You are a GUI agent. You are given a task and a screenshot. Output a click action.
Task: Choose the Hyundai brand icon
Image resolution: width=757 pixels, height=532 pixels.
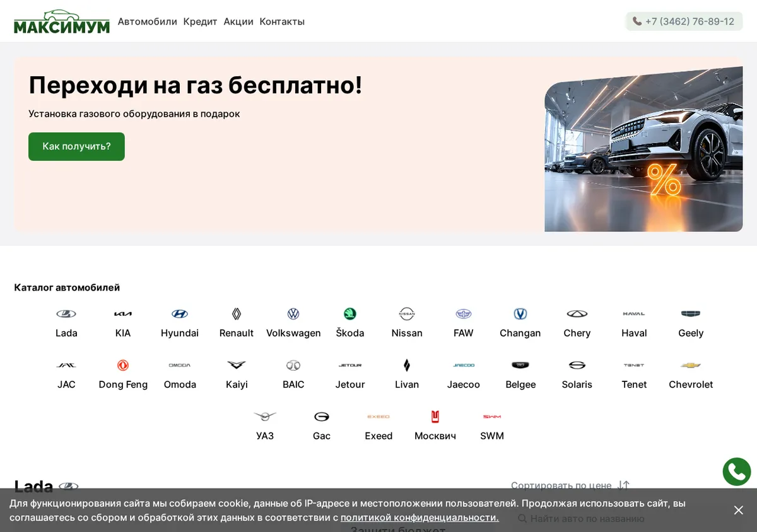point(180,314)
